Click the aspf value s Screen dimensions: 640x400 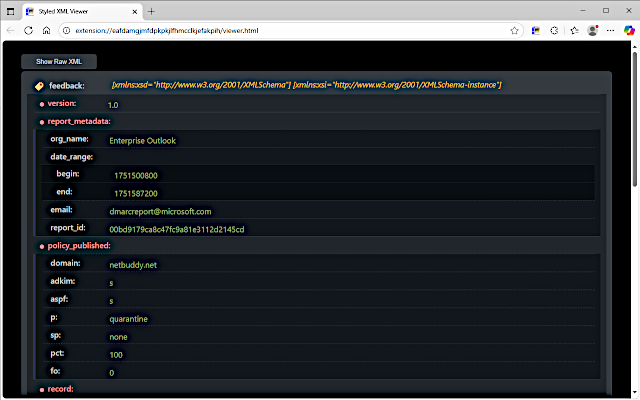111,301
